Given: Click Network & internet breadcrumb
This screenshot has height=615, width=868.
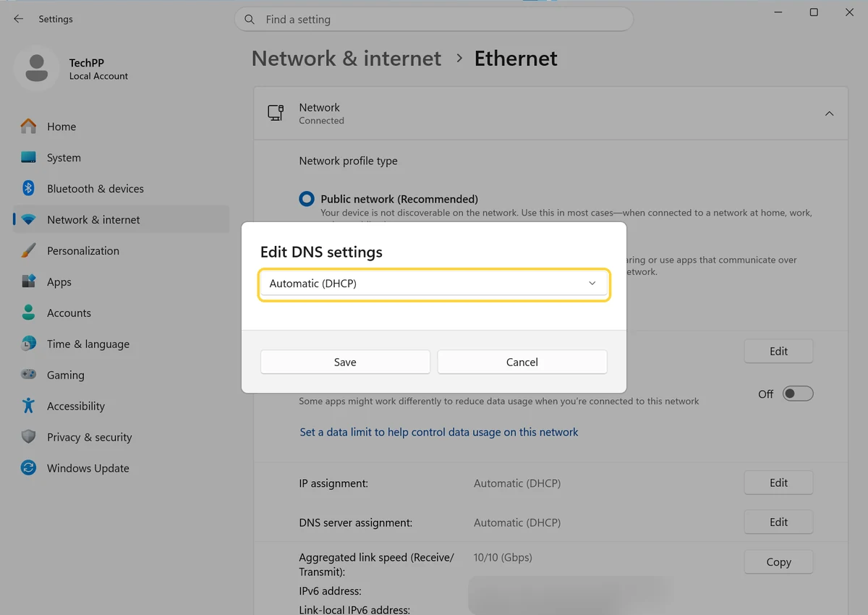Looking at the screenshot, I should point(346,59).
